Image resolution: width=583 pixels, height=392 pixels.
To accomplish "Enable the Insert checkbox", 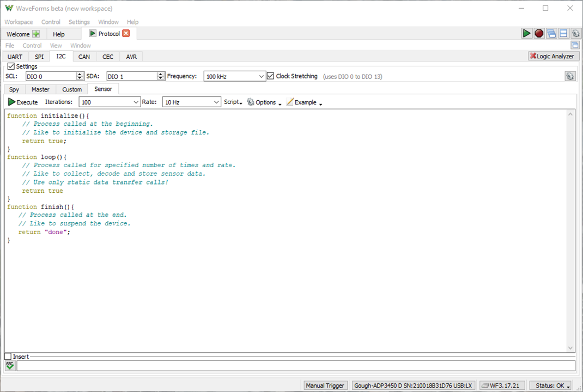I will coord(8,356).
